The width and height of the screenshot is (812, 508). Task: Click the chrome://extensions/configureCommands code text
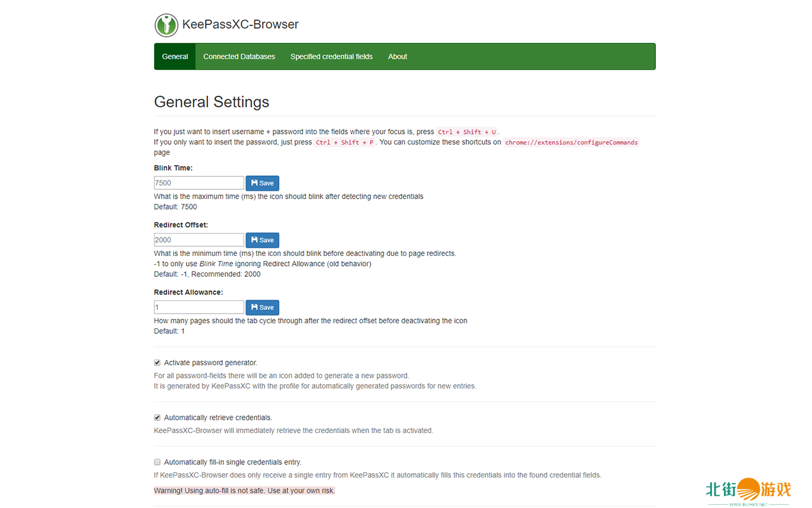point(571,142)
